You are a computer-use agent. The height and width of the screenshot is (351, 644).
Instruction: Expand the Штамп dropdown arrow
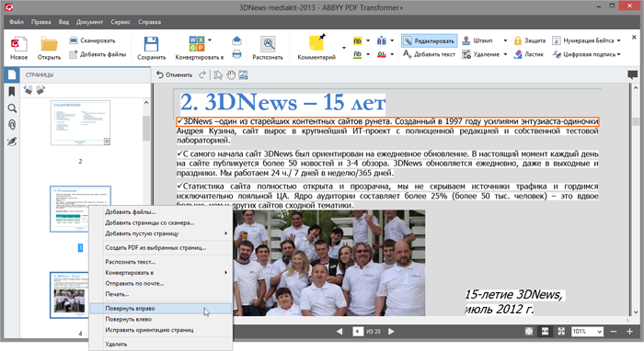pyautogui.click(x=505, y=40)
